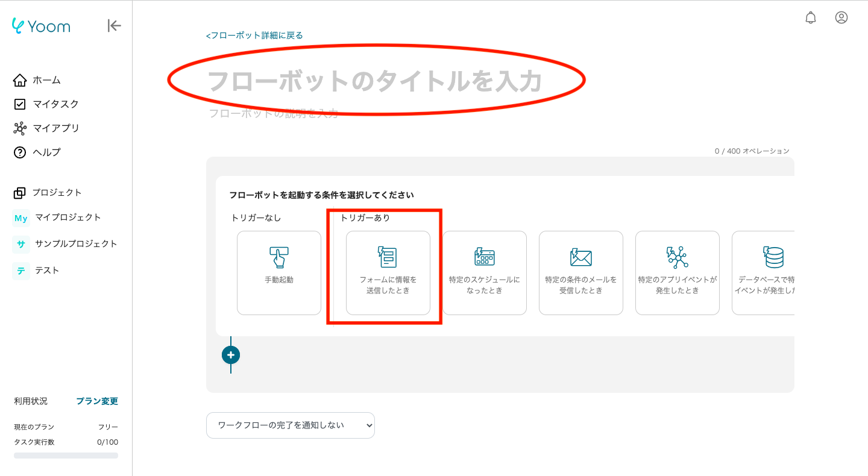This screenshot has height=476, width=868.
Task: Choose the form submission trigger (フォームに情報を送信したとき)
Action: [388, 272]
